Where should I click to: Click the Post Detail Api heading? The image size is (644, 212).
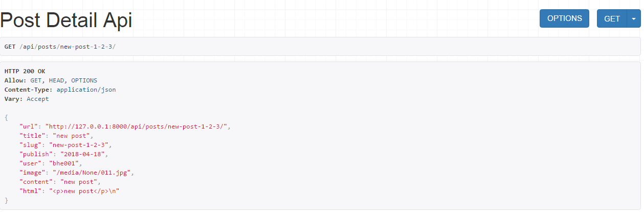(x=66, y=20)
